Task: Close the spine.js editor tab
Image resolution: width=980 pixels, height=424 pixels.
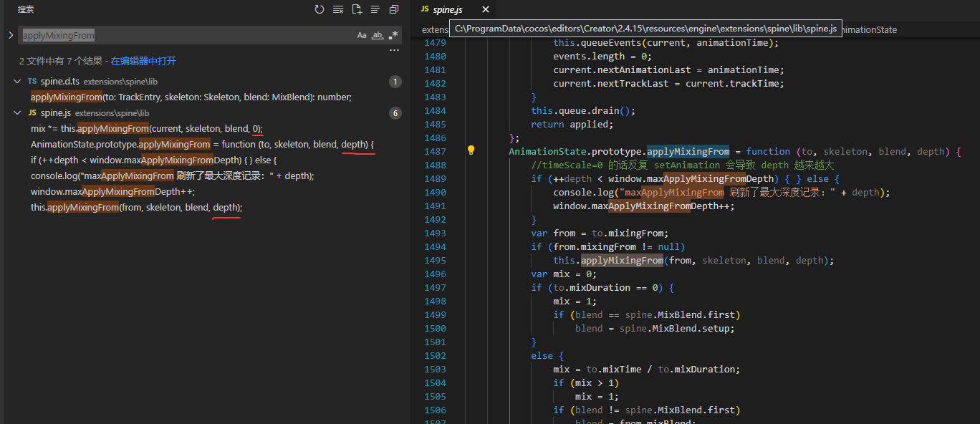Action: tap(485, 9)
